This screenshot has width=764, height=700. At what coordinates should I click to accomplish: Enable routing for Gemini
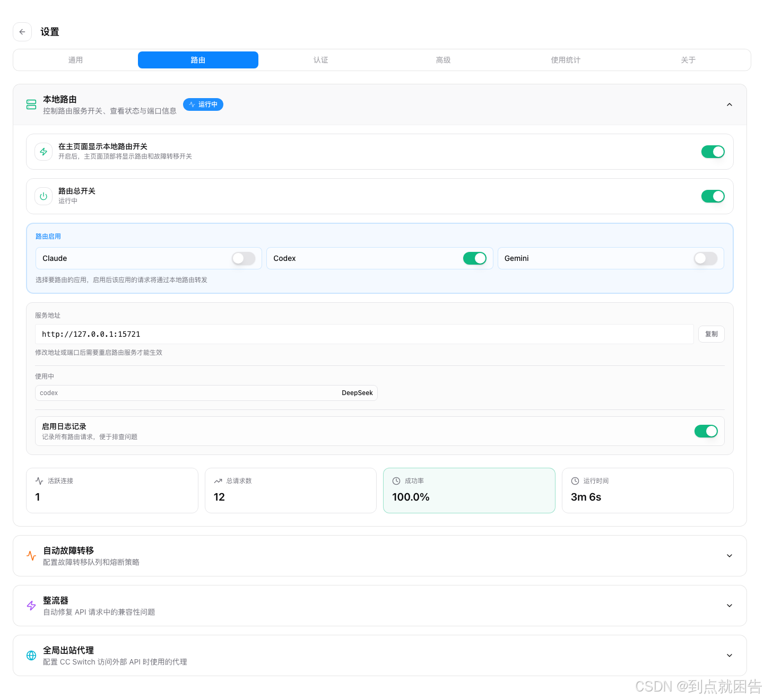pos(706,258)
